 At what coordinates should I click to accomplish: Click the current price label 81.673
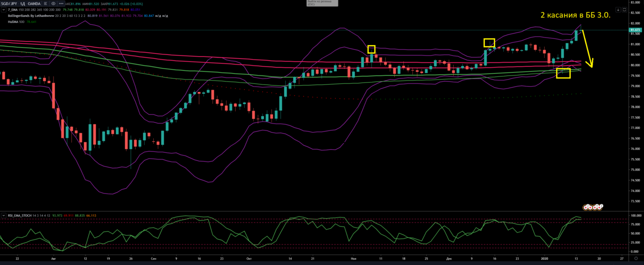point(636,30)
